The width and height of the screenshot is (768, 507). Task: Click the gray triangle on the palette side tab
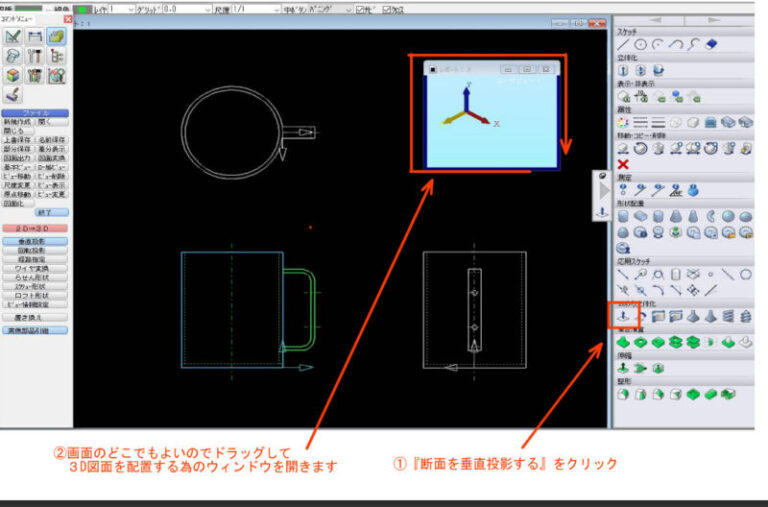(603, 192)
